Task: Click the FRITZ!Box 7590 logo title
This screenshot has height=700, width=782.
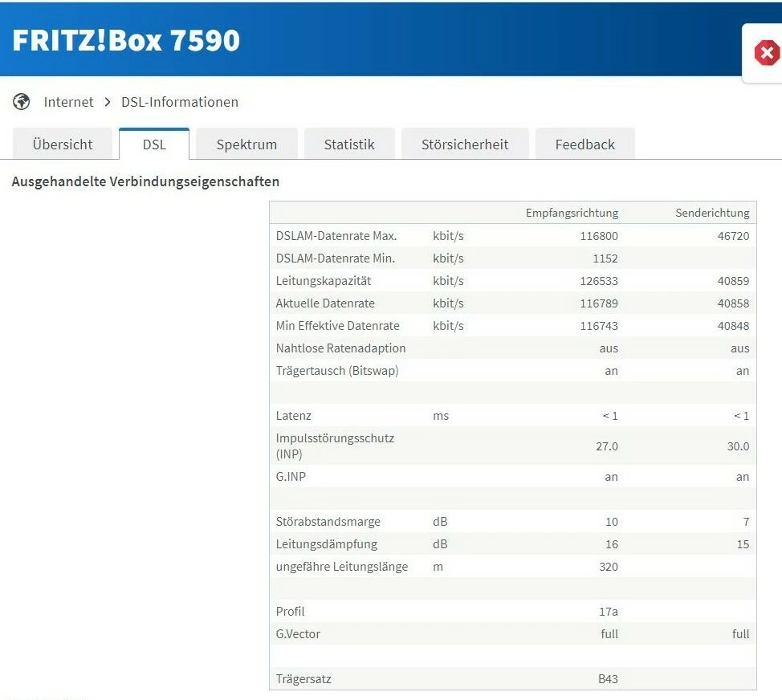Action: 126,40
